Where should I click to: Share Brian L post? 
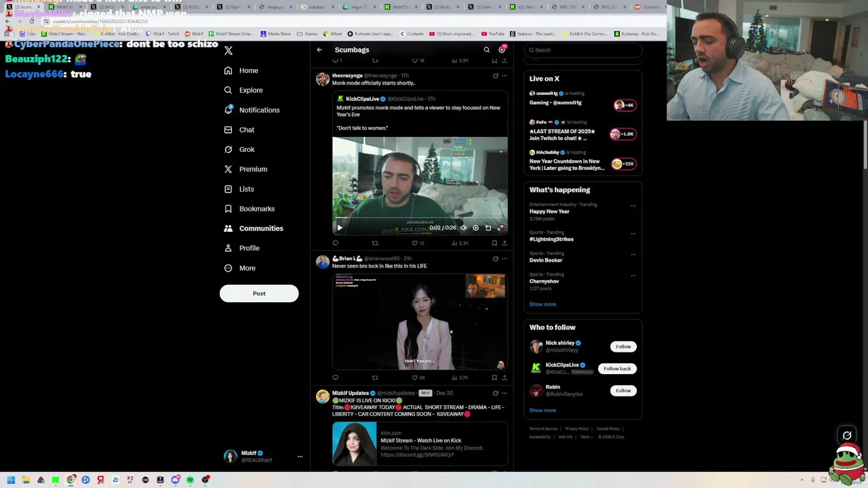pyautogui.click(x=504, y=378)
